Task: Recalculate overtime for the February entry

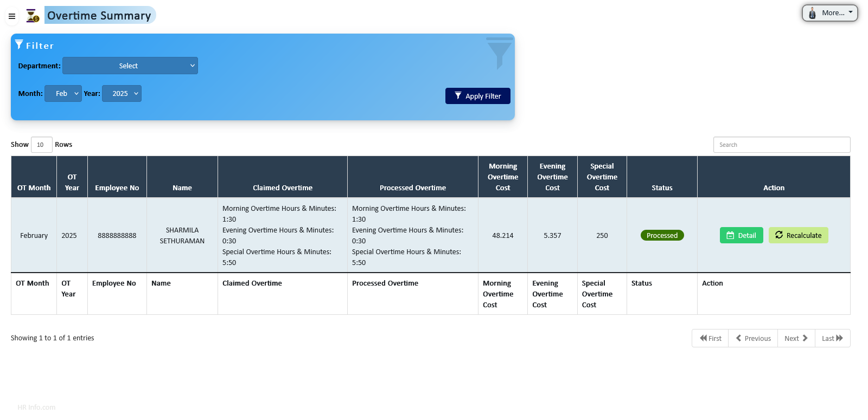Action: 798,235
